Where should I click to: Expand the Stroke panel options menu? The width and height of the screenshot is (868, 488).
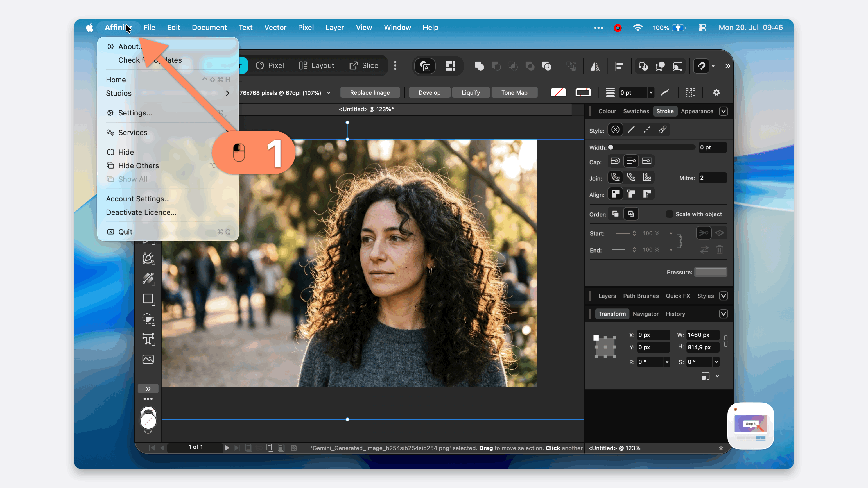[723, 112]
